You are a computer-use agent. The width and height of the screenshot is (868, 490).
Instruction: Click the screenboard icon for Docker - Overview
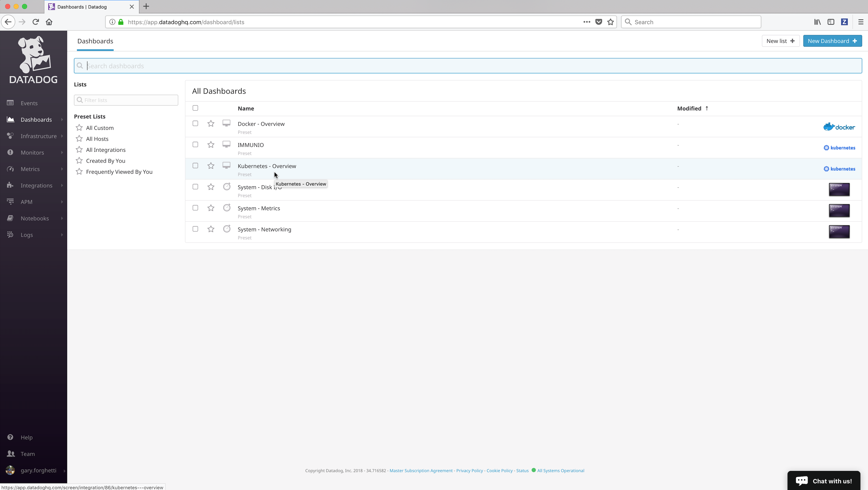[x=226, y=123]
